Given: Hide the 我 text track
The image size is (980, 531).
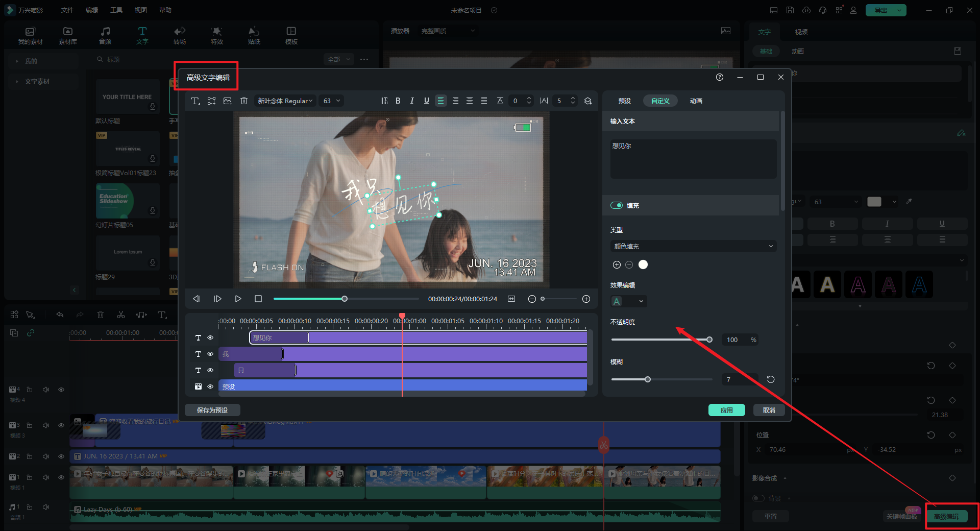Looking at the screenshot, I should (210, 354).
